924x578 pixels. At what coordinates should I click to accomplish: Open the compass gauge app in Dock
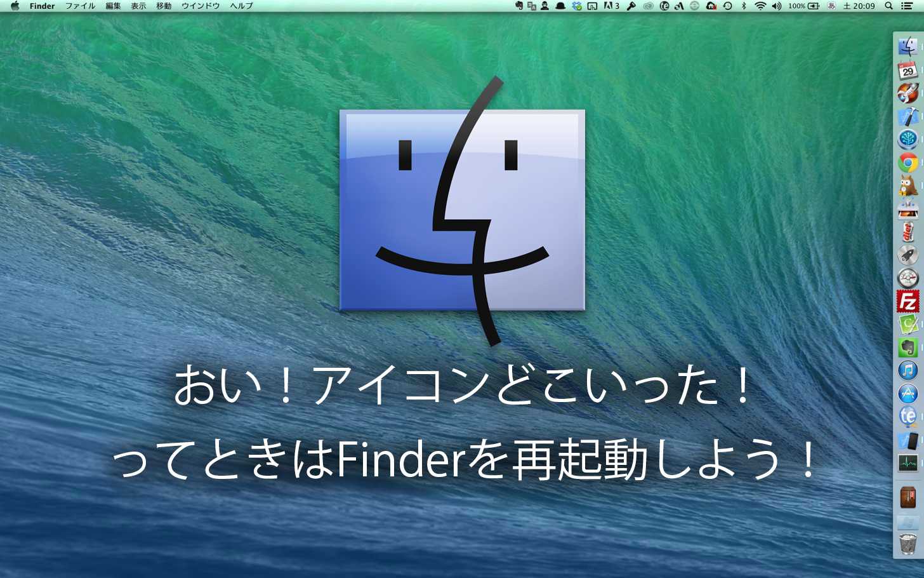click(x=907, y=278)
